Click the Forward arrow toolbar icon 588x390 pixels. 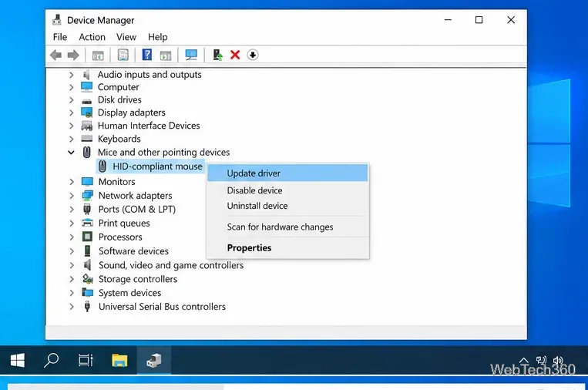tap(73, 55)
